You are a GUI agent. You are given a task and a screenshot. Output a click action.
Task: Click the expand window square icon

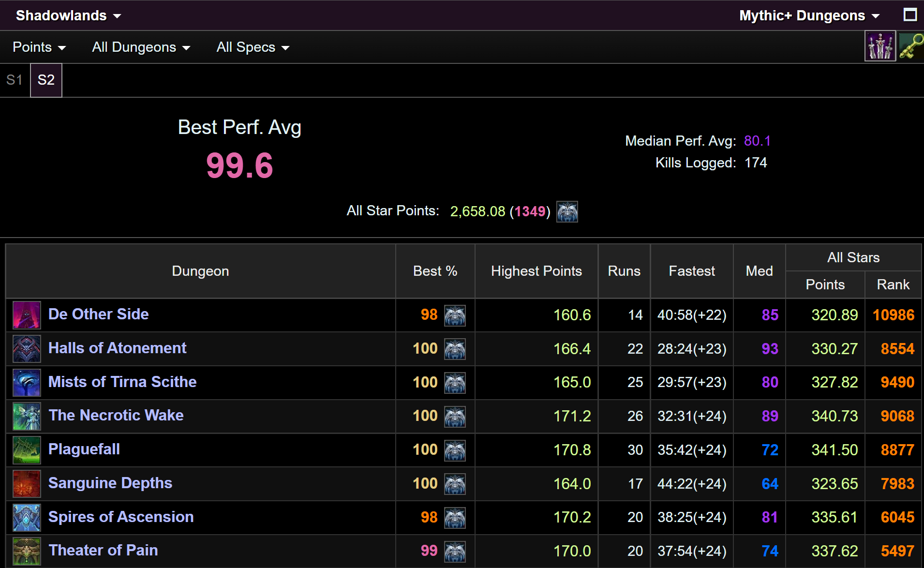(910, 15)
